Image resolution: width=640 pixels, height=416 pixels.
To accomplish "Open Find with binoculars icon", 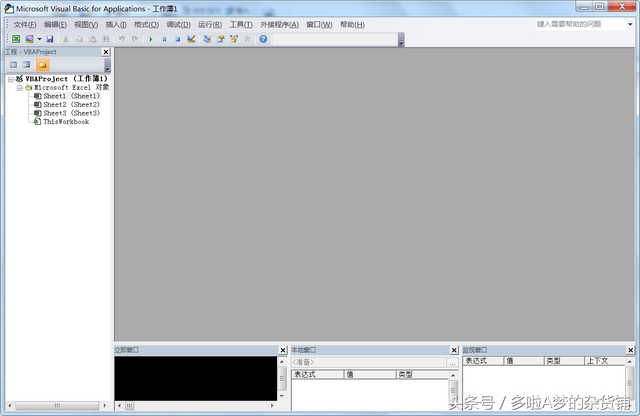I will click(106, 39).
